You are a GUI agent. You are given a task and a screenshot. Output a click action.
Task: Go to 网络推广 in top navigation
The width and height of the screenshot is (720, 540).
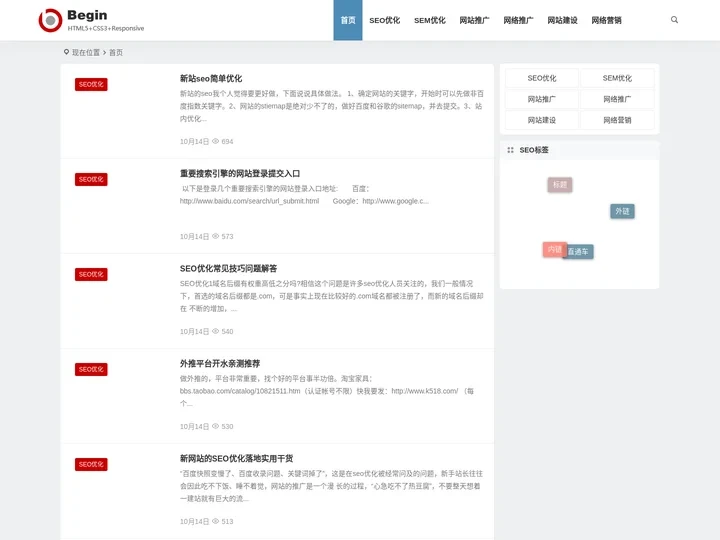(518, 20)
